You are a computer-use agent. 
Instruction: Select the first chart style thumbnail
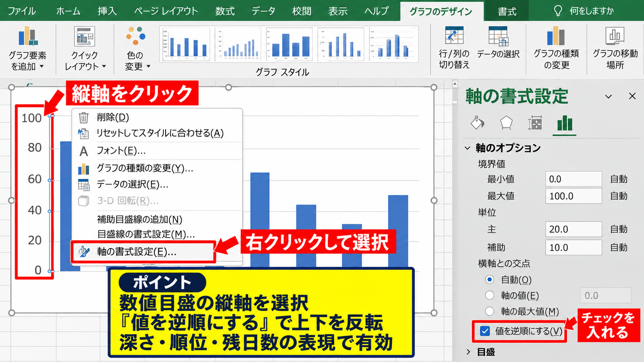point(185,44)
